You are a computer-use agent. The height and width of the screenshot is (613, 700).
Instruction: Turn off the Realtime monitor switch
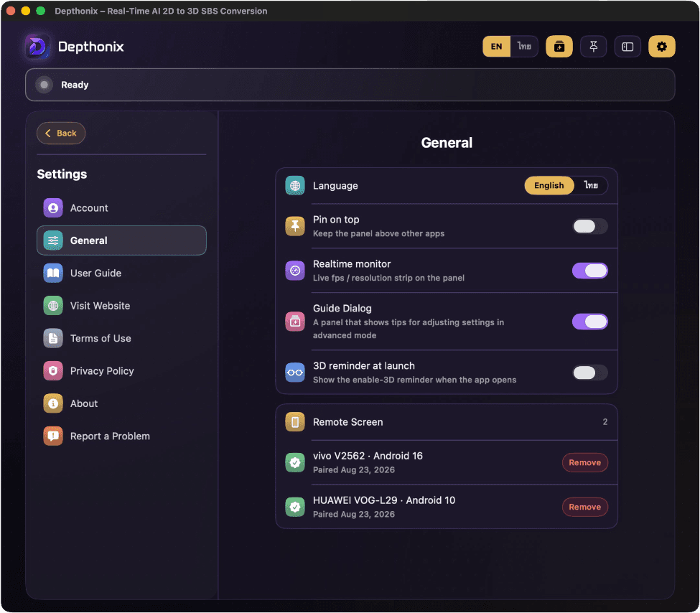click(x=589, y=271)
